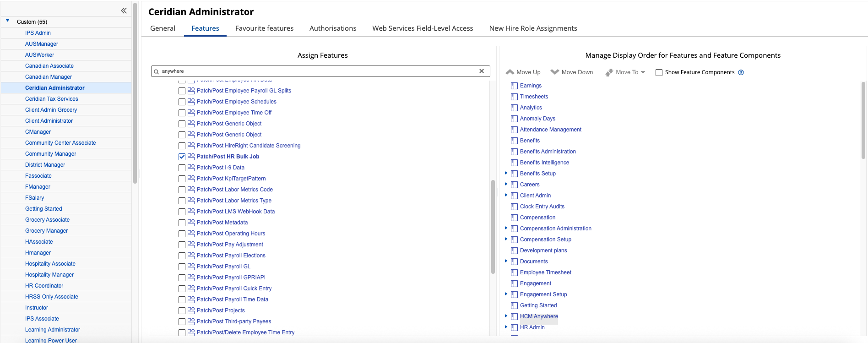The height and width of the screenshot is (343, 868).
Task: Select the Ceridian Tax Services role
Action: pos(52,99)
